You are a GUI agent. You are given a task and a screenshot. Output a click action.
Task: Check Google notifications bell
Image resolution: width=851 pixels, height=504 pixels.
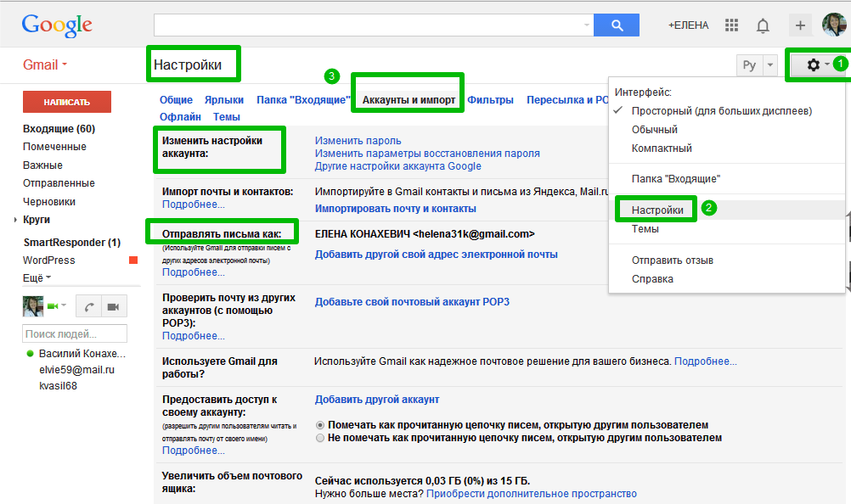pyautogui.click(x=763, y=25)
